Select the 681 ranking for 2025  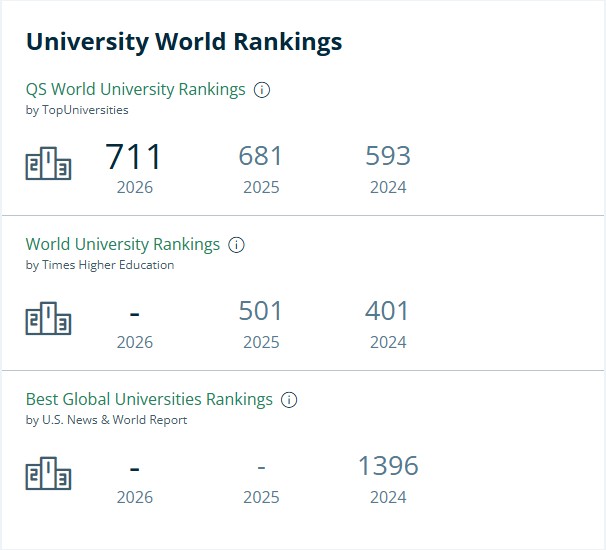tap(260, 156)
